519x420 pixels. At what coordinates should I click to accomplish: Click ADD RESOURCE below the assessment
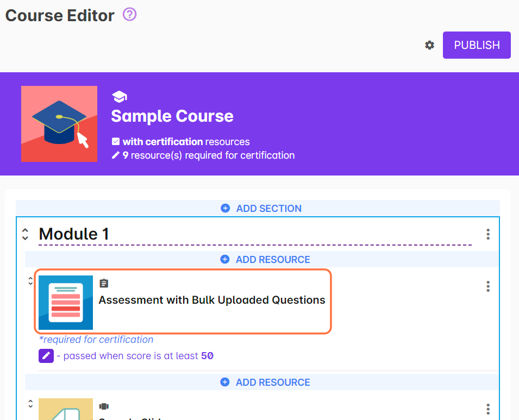tap(265, 383)
